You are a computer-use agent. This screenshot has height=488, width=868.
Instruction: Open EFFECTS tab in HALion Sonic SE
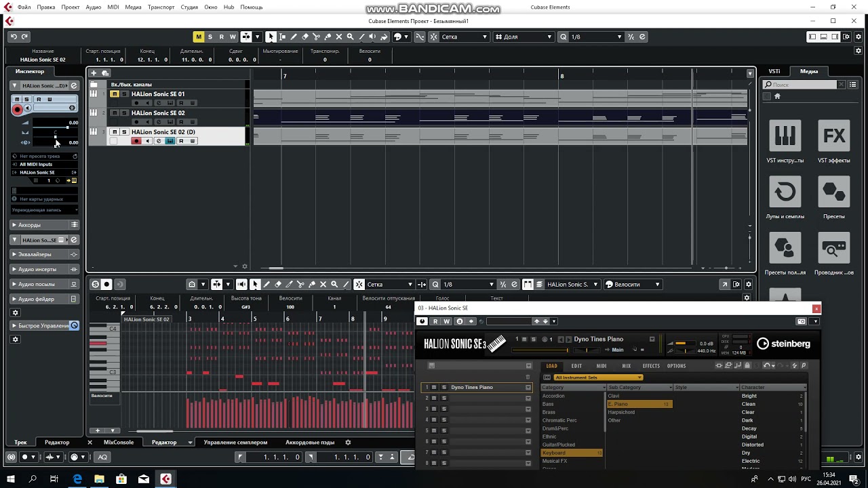[651, 366]
